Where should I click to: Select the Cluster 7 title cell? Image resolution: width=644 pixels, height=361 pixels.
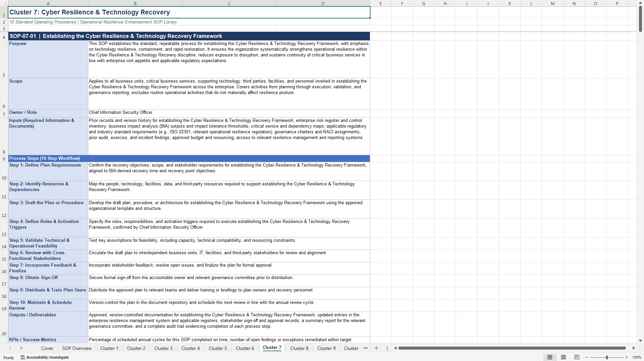click(189, 12)
